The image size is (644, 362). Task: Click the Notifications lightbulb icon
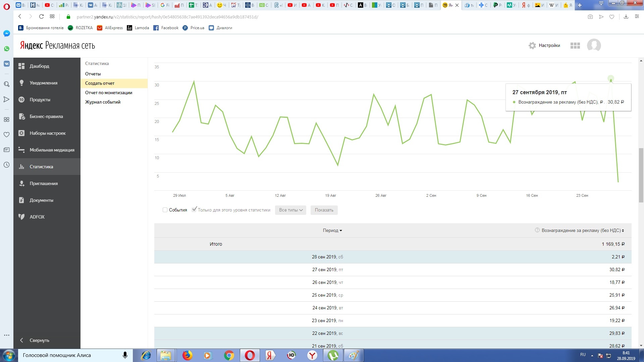click(x=21, y=83)
